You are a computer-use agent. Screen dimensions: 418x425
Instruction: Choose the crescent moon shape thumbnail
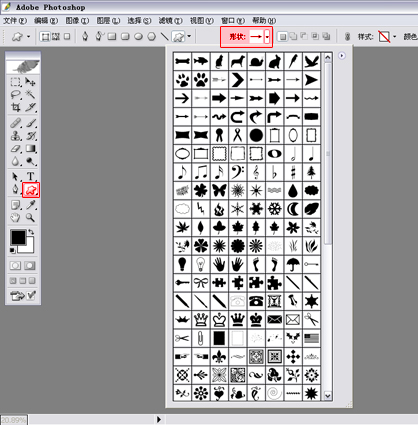(x=293, y=209)
